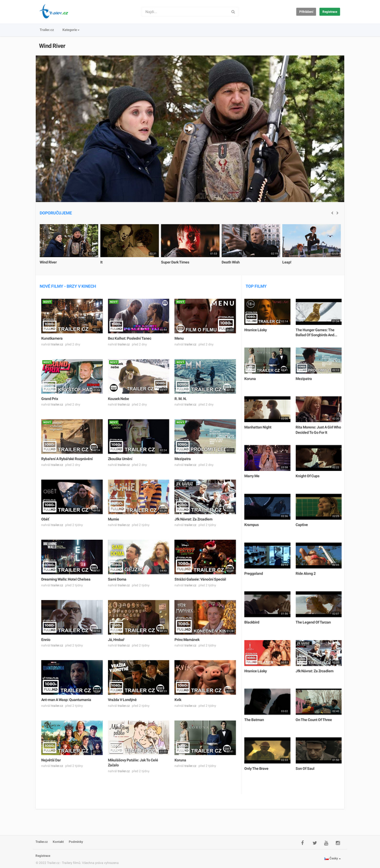Open the Twitter icon in footer
Viewport: 380px width, 868px height.
[314, 843]
